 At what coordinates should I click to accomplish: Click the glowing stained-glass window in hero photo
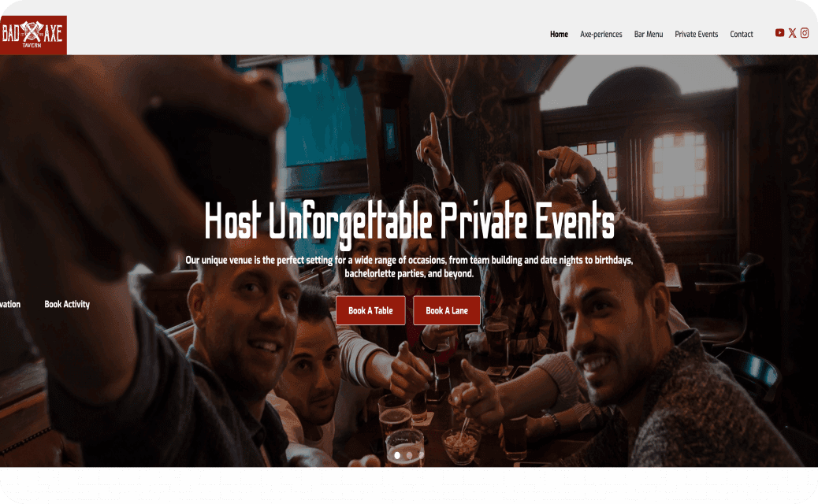pyautogui.click(x=679, y=165)
